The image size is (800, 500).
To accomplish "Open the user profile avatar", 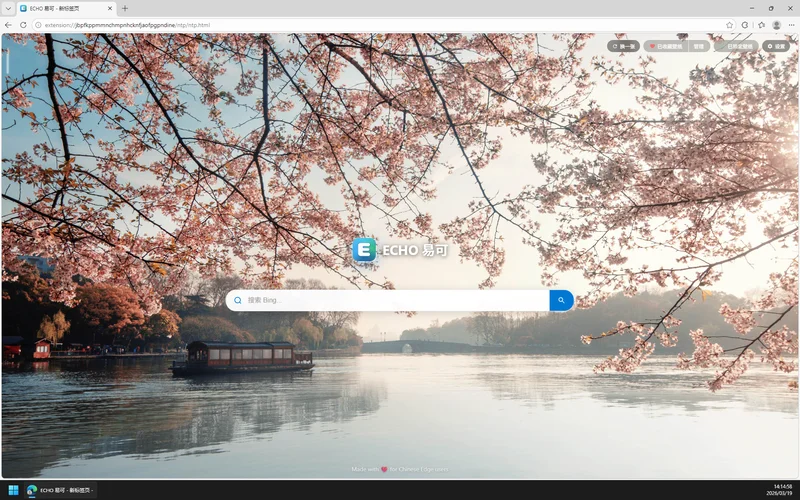I will tap(776, 25).
